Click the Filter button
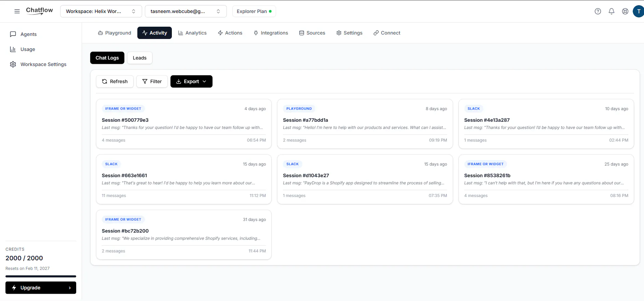Screen dimensions: 644x301 pyautogui.click(x=152, y=81)
